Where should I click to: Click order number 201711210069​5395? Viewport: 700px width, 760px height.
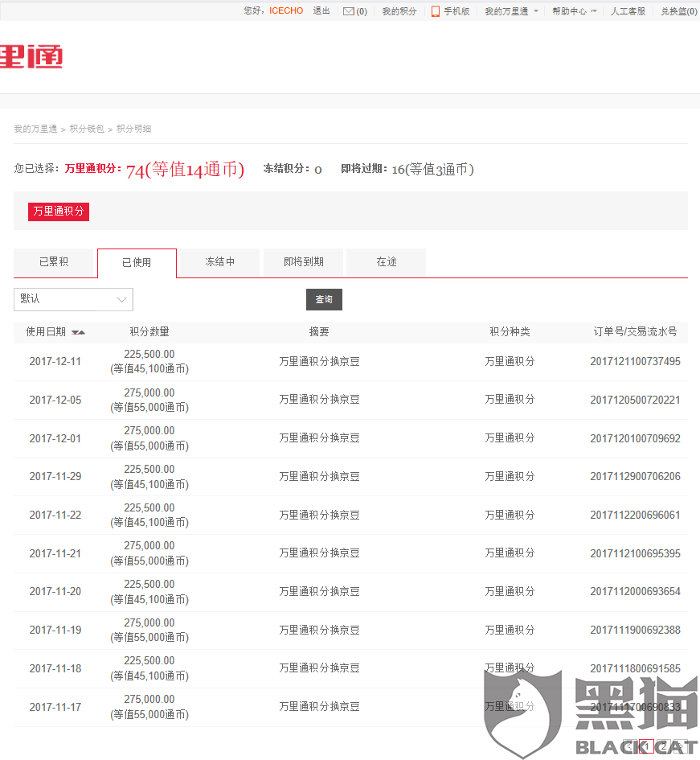[x=635, y=553]
